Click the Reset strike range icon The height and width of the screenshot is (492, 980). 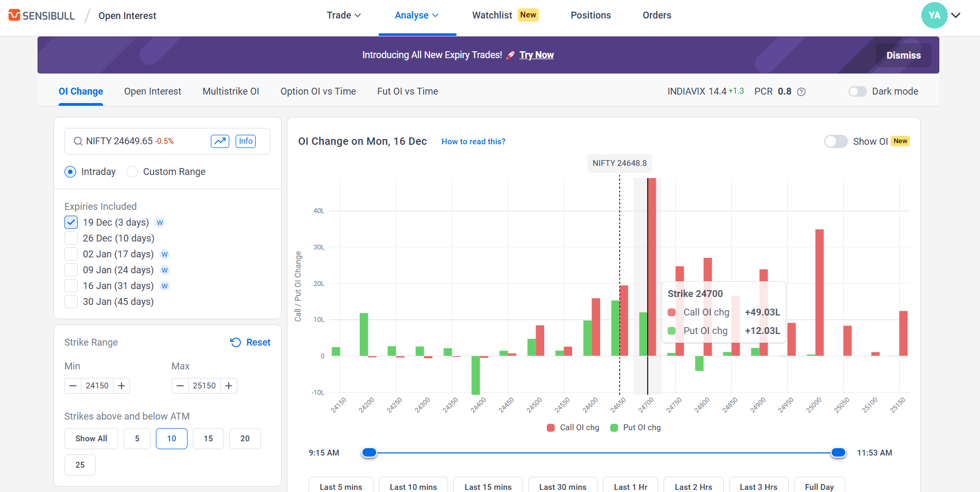click(236, 342)
